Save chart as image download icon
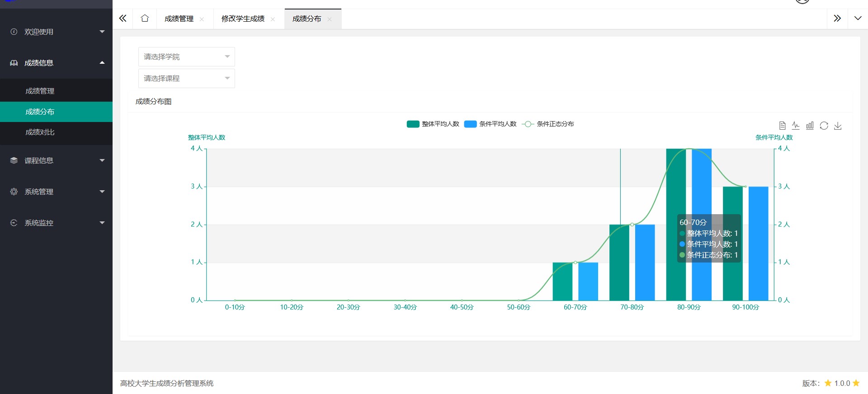Image resolution: width=868 pixels, height=394 pixels. [838, 126]
